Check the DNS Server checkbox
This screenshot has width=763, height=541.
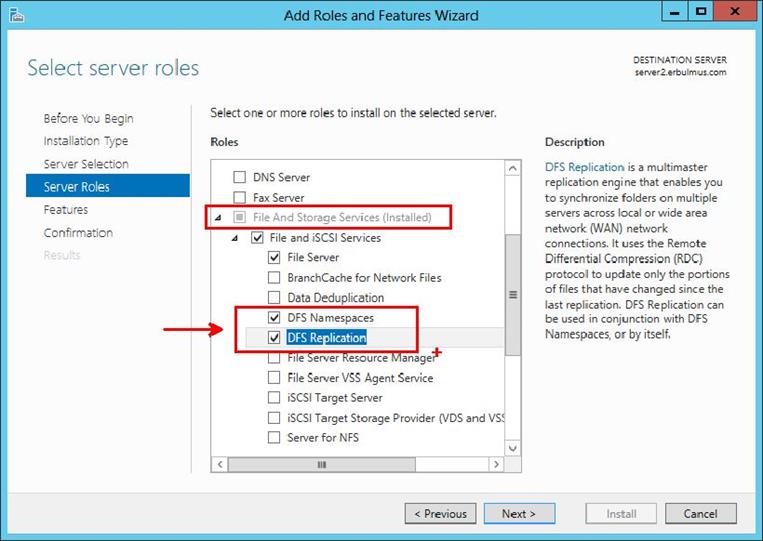pyautogui.click(x=239, y=177)
